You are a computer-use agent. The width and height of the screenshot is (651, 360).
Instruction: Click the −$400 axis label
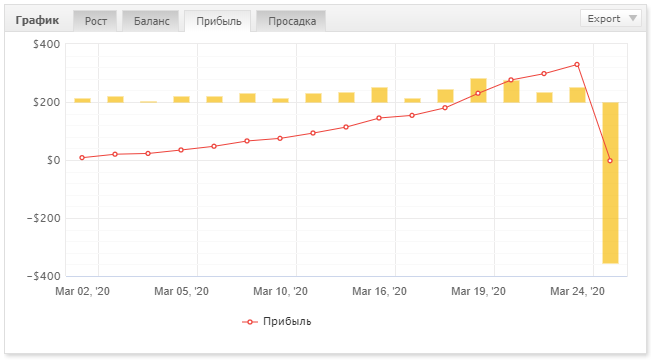pyautogui.click(x=43, y=276)
